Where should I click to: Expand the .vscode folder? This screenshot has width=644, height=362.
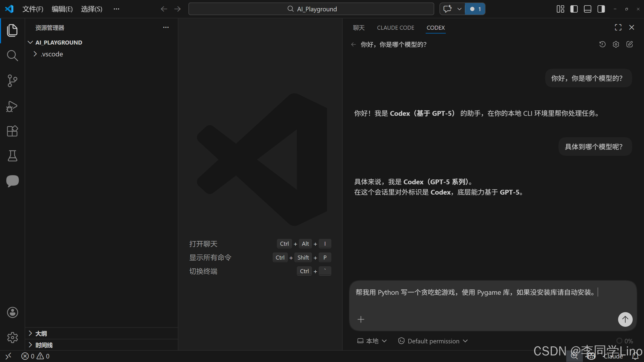52,54
